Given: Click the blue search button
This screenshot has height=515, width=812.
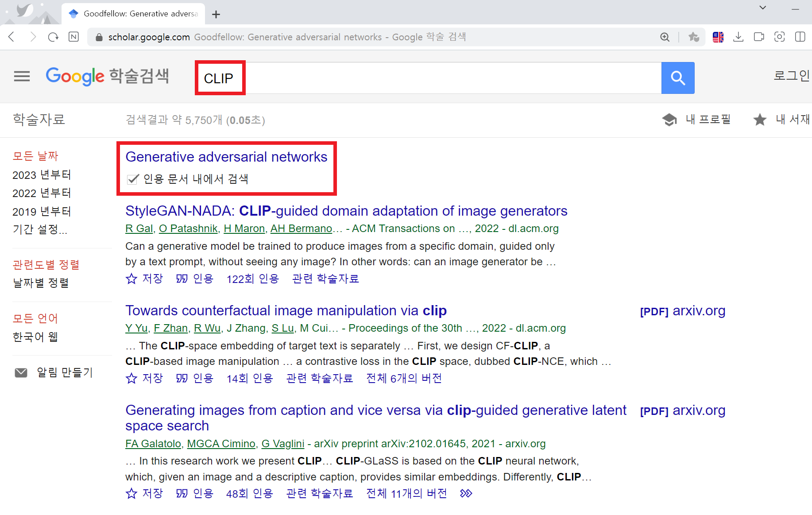Looking at the screenshot, I should pyautogui.click(x=678, y=78).
